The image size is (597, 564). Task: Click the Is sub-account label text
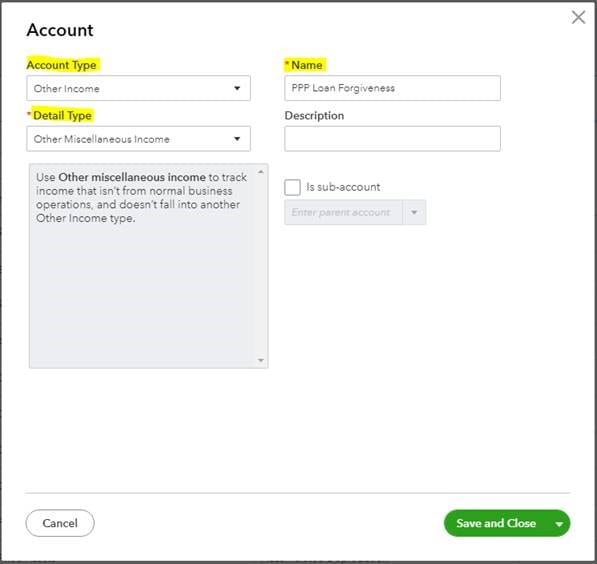coord(343,187)
